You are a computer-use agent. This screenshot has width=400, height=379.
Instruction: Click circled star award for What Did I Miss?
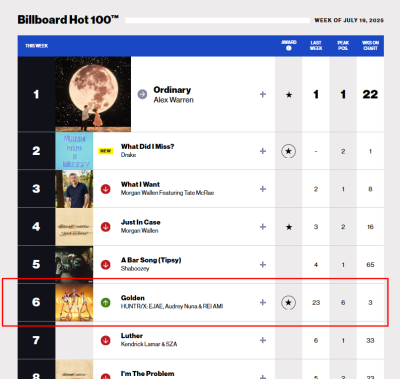coord(288,151)
